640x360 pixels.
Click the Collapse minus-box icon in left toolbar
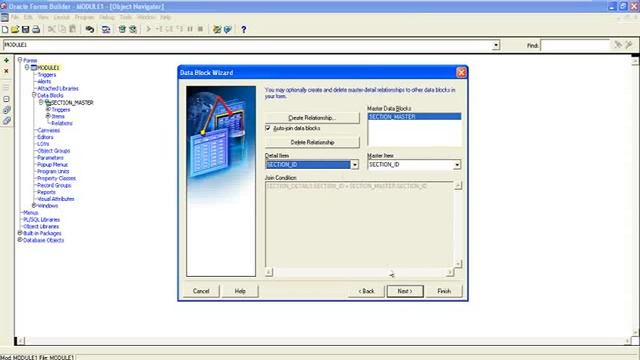click(7, 99)
